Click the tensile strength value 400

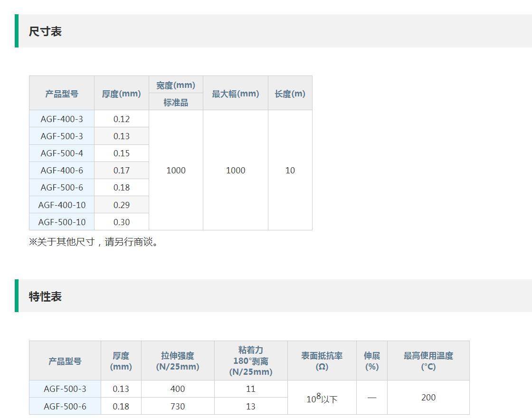click(178, 389)
